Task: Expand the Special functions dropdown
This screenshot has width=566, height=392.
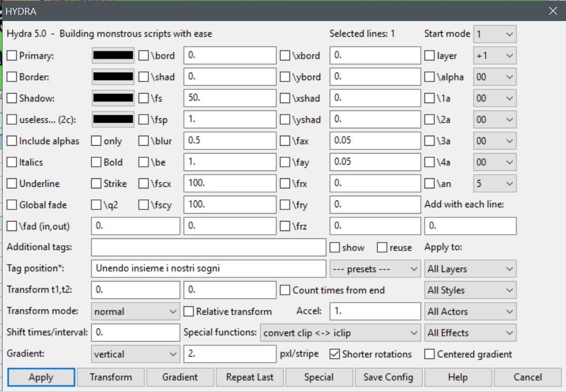Action: pos(341,333)
